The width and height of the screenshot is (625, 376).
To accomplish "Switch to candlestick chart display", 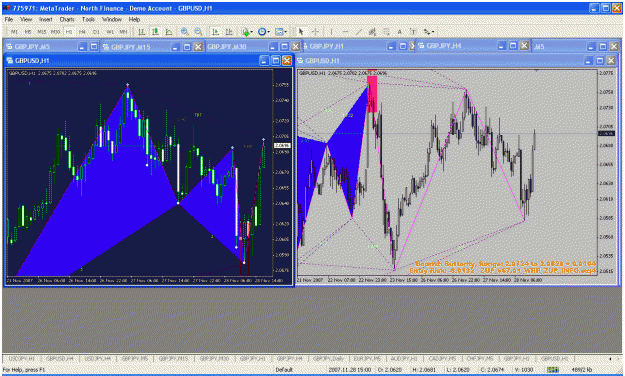I will [x=155, y=32].
